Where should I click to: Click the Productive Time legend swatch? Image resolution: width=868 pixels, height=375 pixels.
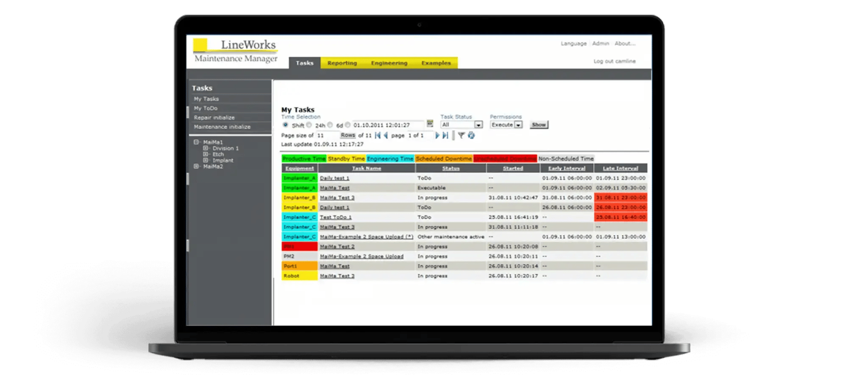[304, 159]
